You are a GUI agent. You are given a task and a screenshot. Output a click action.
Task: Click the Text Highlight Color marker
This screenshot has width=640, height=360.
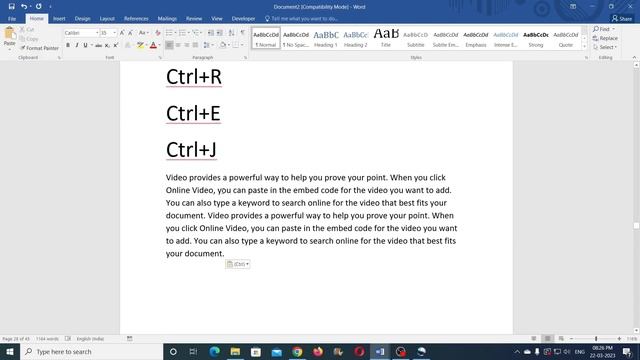coord(140,45)
